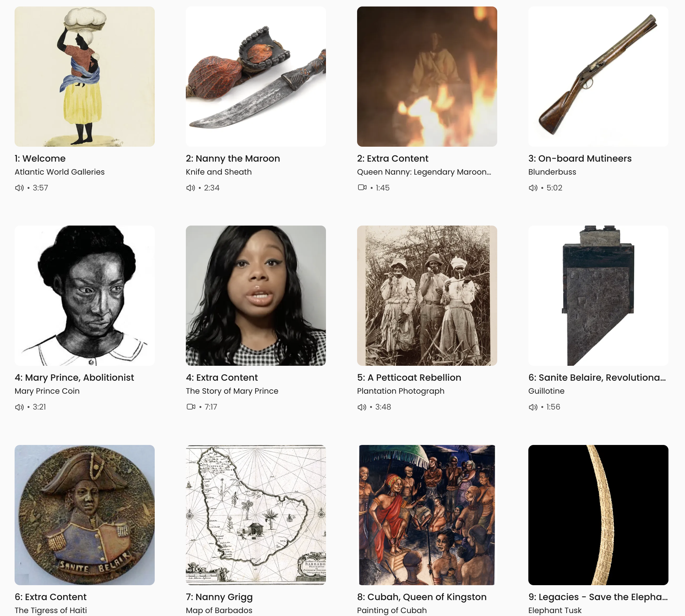Select the guillotine blade thumbnail
Viewport: 685px width, 616px height.
click(598, 295)
